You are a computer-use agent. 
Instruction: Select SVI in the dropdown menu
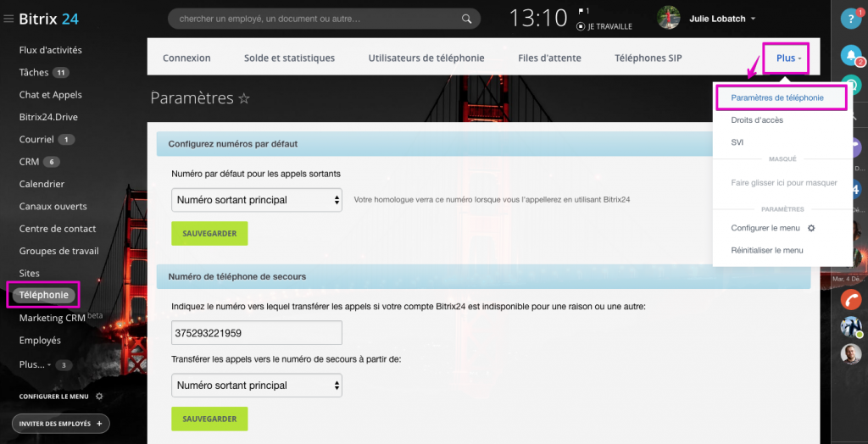coord(737,142)
